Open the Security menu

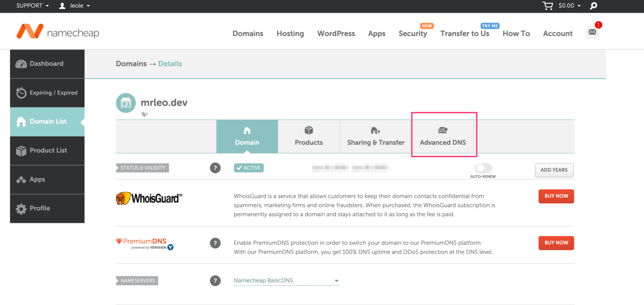(413, 33)
